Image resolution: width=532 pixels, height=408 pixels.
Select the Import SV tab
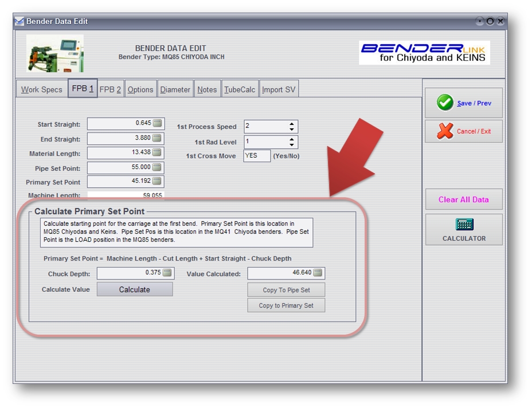click(279, 89)
